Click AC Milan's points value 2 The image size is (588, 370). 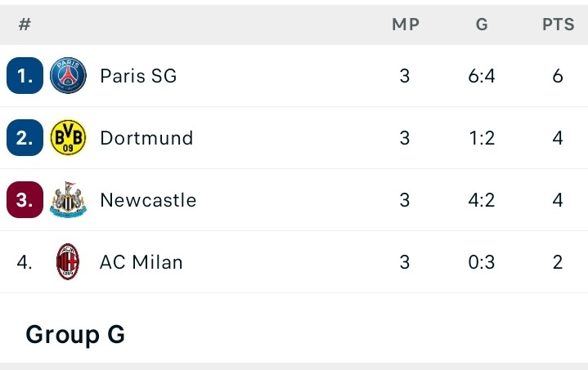point(558,262)
